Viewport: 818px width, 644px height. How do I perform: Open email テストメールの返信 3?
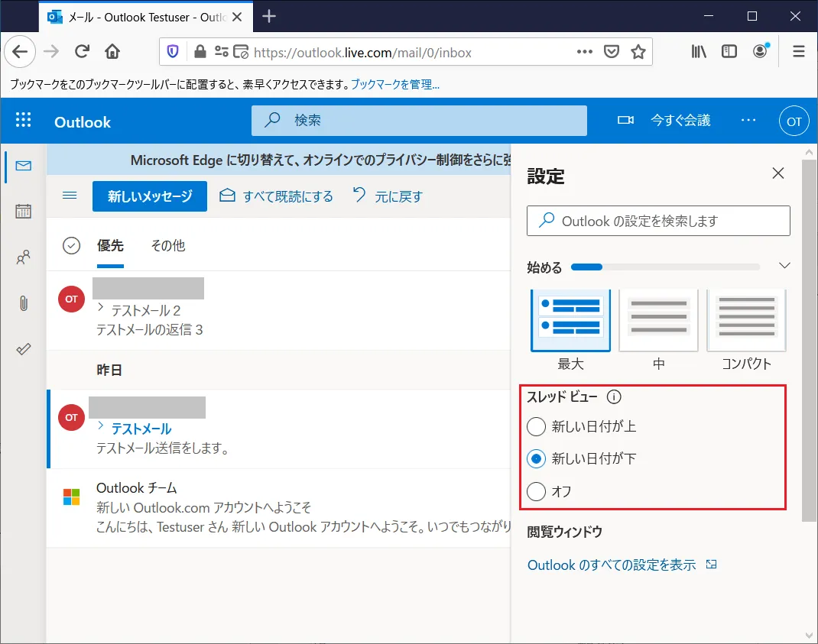pos(278,310)
